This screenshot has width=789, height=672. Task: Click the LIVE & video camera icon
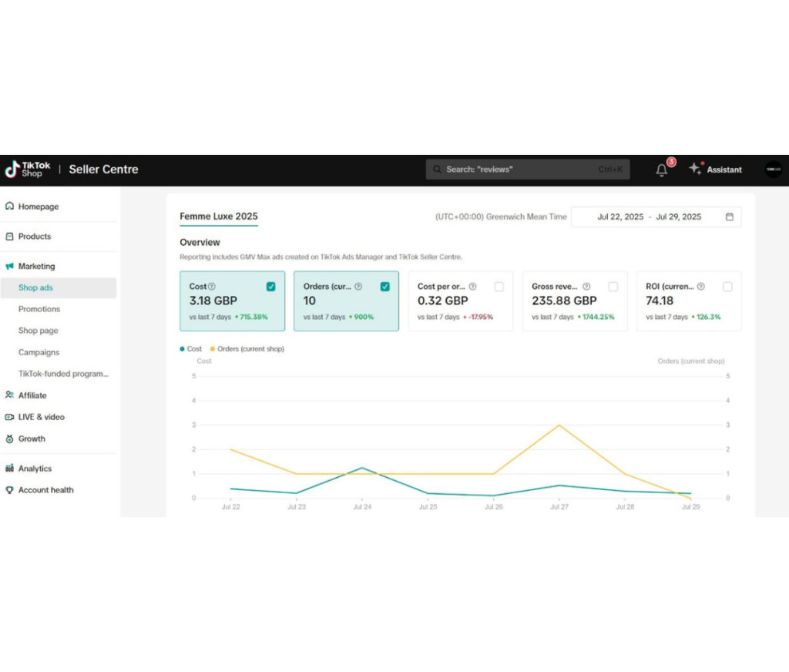point(9,417)
